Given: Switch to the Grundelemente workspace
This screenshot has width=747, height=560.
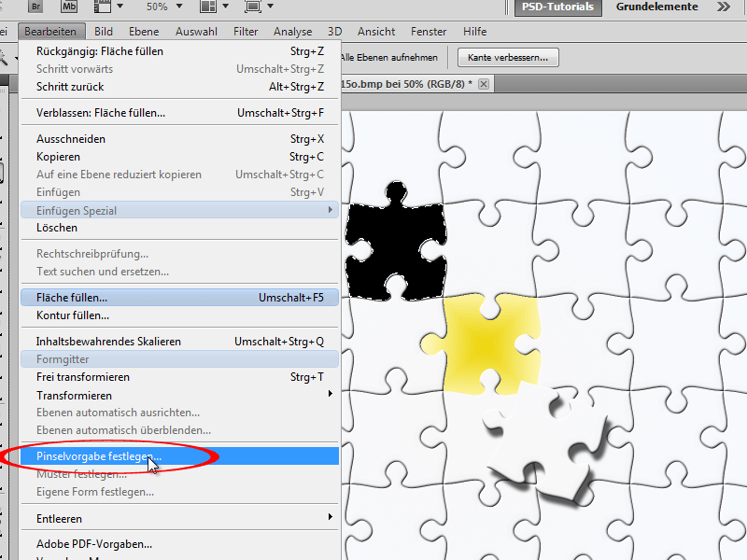Looking at the screenshot, I should (657, 7).
